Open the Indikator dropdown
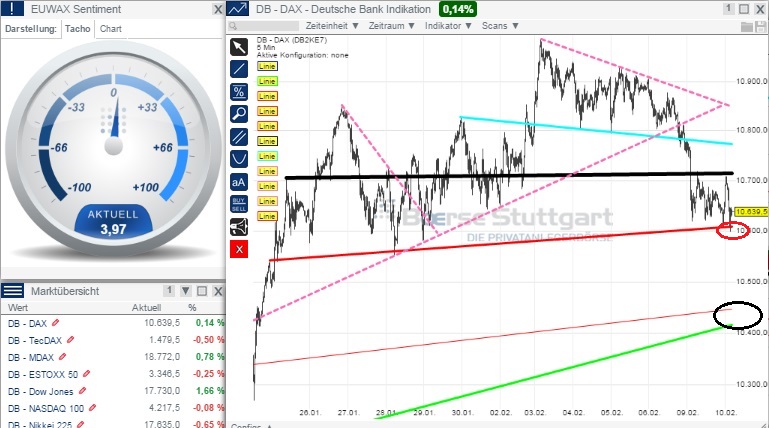The width and height of the screenshot is (769, 428). (x=448, y=26)
